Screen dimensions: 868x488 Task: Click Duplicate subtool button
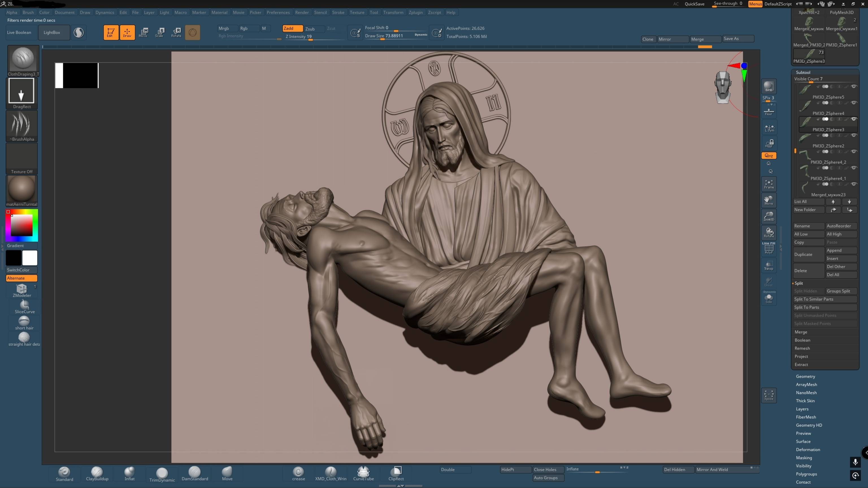click(x=808, y=254)
